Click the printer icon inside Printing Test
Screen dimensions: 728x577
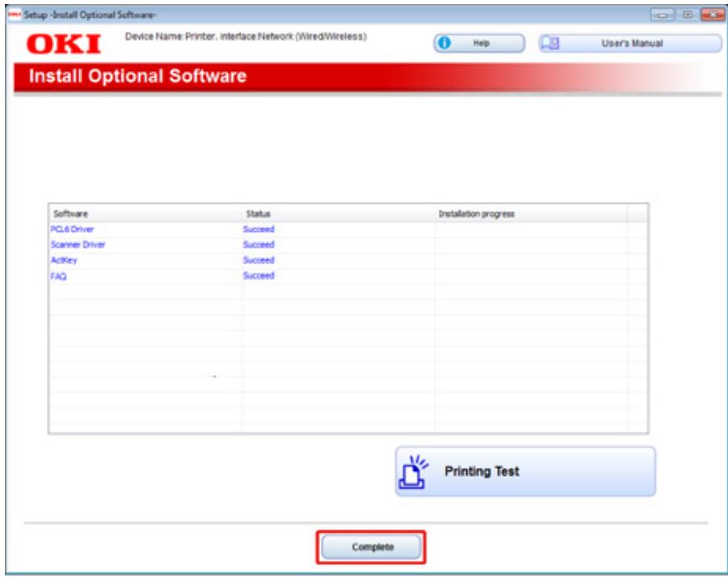412,477
